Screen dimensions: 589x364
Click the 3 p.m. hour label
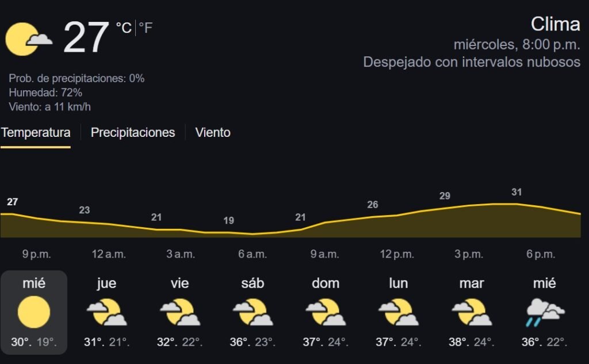[x=469, y=254]
